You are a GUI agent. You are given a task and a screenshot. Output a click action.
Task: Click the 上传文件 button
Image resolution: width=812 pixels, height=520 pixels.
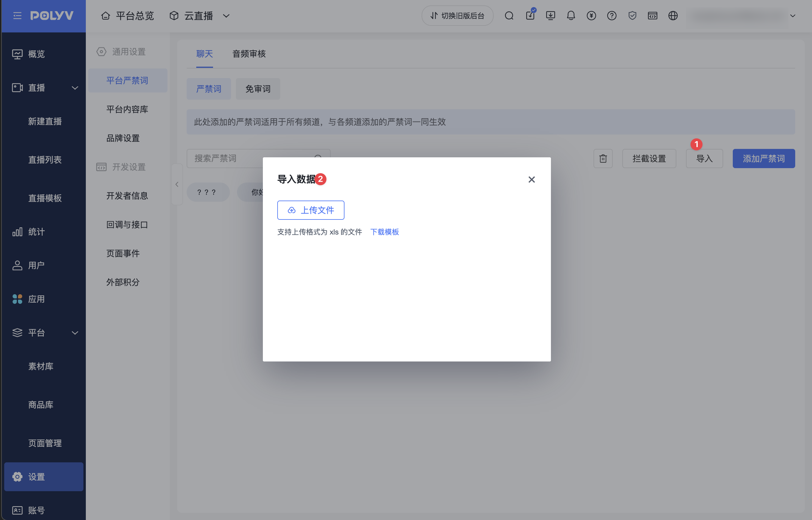pos(311,210)
